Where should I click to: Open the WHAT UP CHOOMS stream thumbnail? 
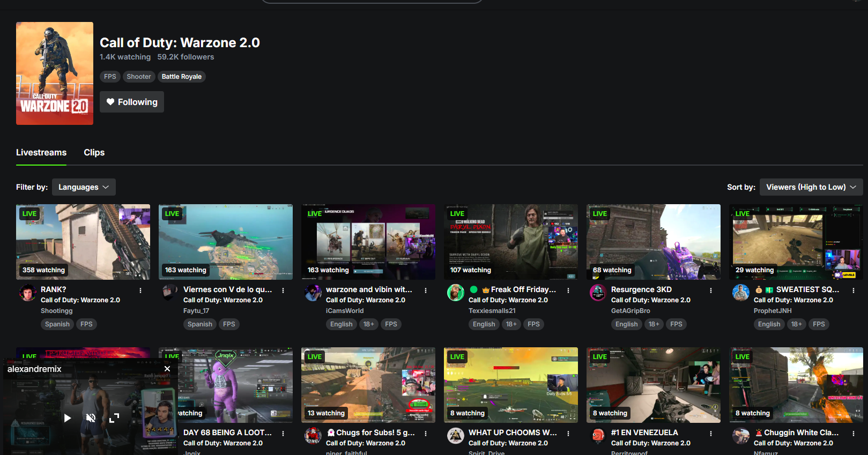511,385
